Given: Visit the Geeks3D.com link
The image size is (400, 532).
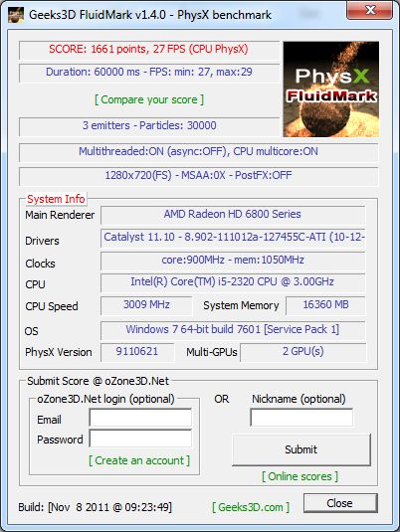Looking at the screenshot, I should [251, 507].
